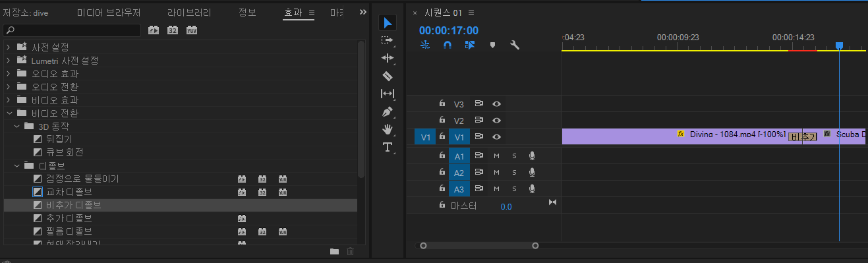
Task: Select the Pen tool
Action: (x=388, y=111)
